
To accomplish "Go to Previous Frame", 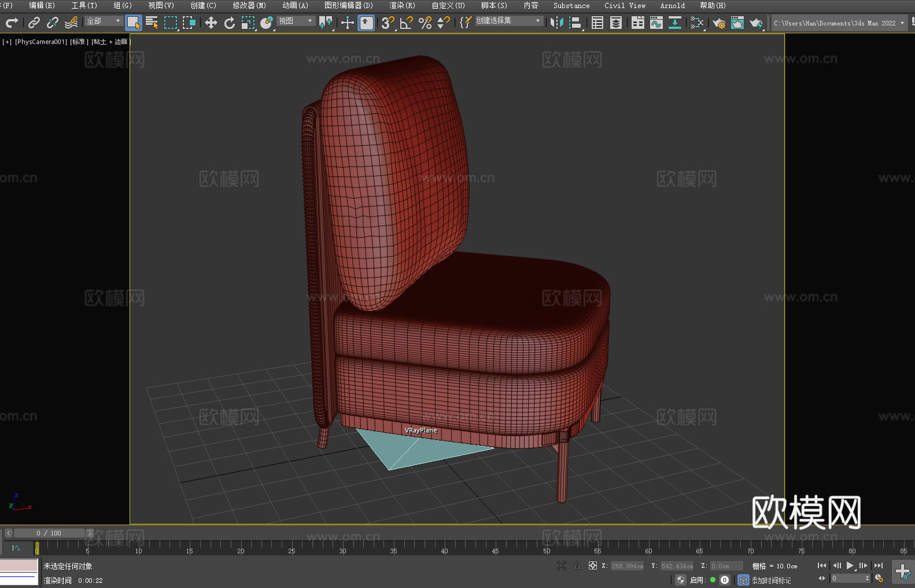I will (836, 565).
